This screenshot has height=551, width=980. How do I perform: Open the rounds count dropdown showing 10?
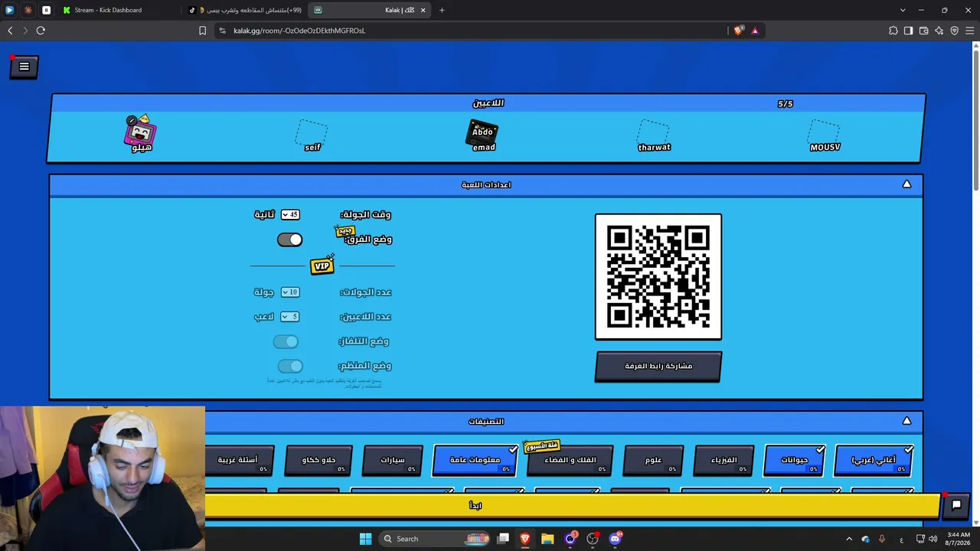(290, 292)
